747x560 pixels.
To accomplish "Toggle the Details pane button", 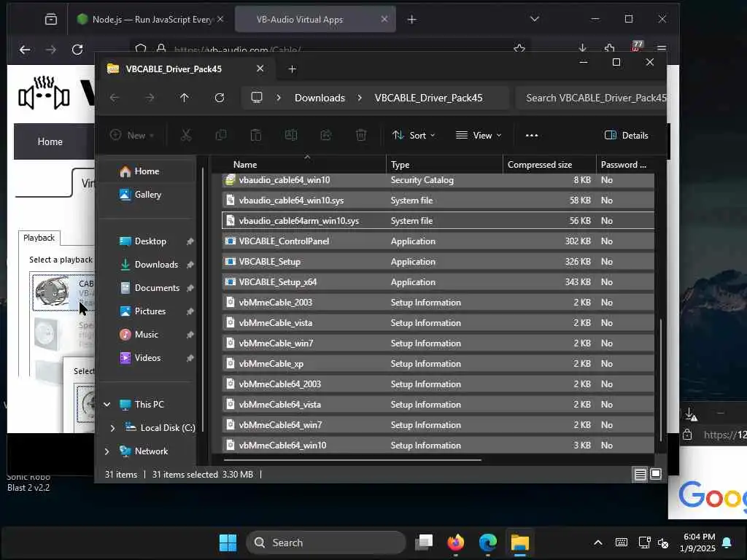I will (626, 135).
